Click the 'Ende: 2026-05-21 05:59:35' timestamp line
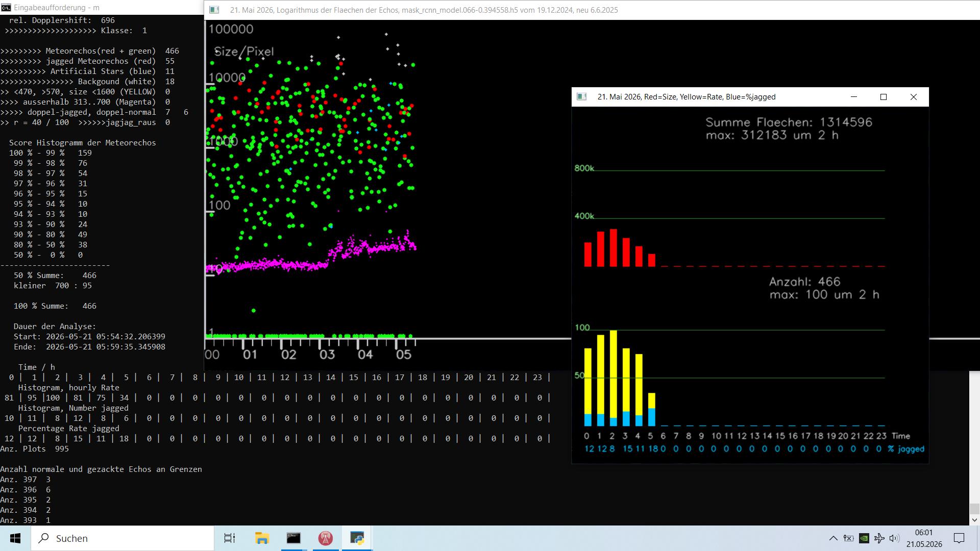The image size is (980, 551). (x=89, y=347)
